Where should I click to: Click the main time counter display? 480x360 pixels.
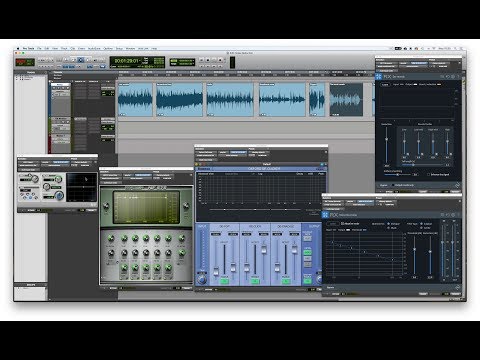click(126, 61)
